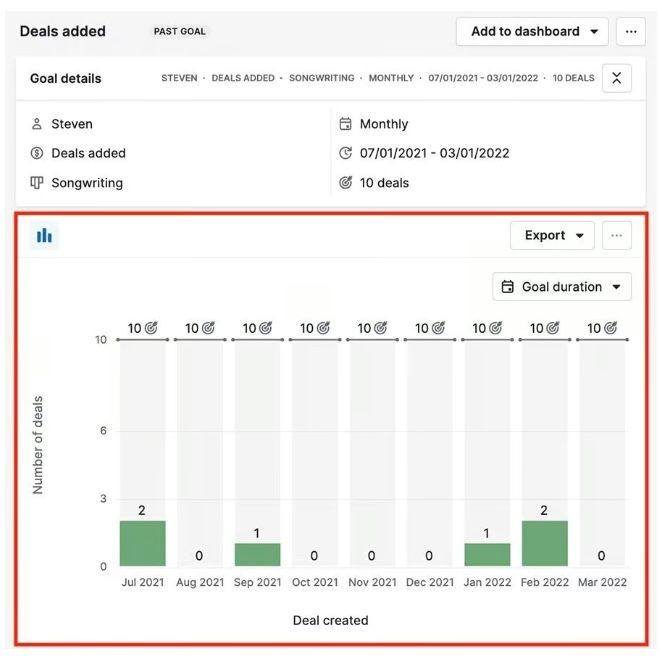Open the Deals added more options menu

click(630, 32)
